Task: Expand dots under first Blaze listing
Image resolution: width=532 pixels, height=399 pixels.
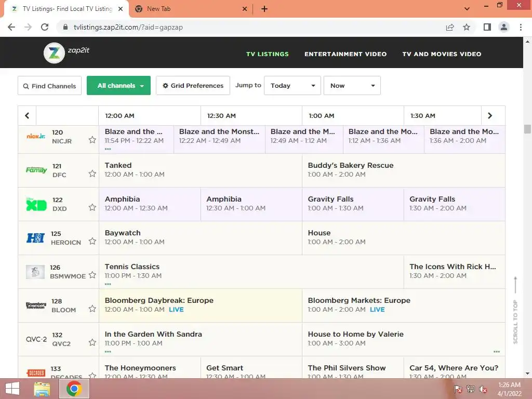Action: point(108,149)
